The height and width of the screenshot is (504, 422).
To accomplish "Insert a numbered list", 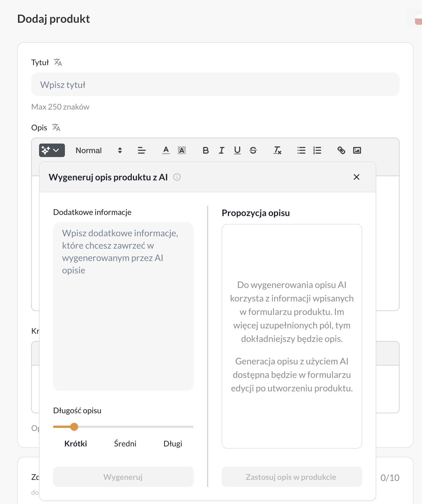I will click(317, 150).
